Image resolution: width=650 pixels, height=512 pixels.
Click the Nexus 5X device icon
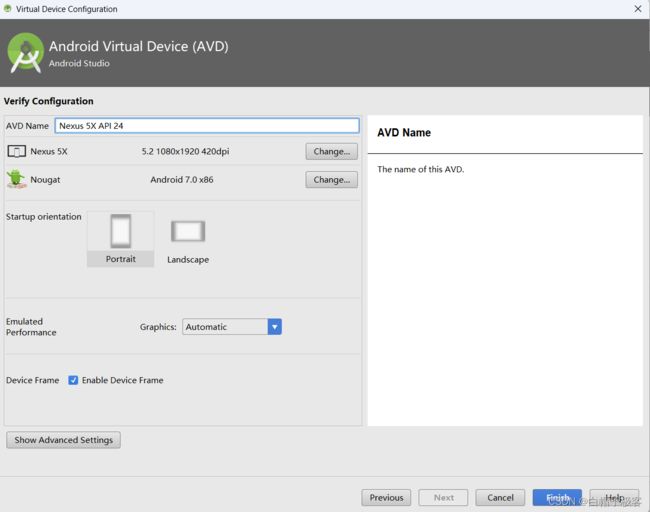coord(17,151)
